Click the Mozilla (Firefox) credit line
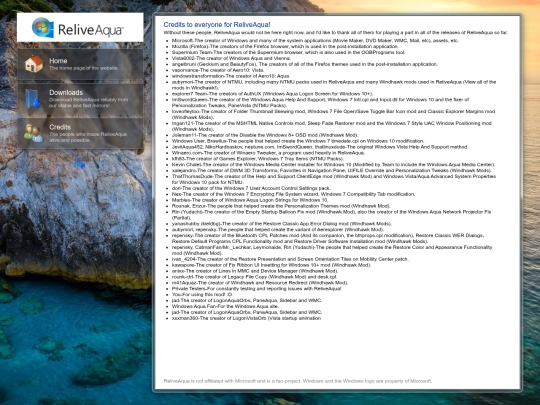The image size is (540, 405). coord(285,46)
